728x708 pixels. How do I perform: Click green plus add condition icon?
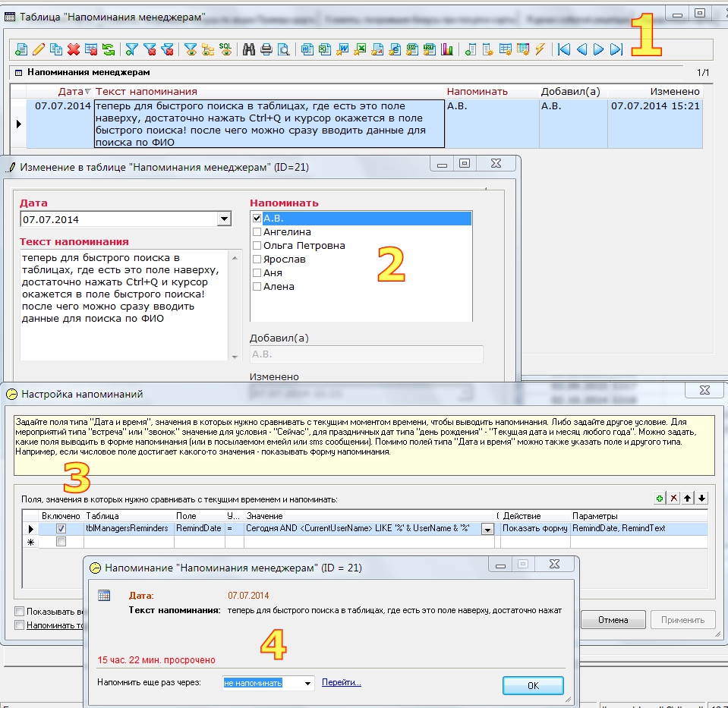tap(660, 499)
